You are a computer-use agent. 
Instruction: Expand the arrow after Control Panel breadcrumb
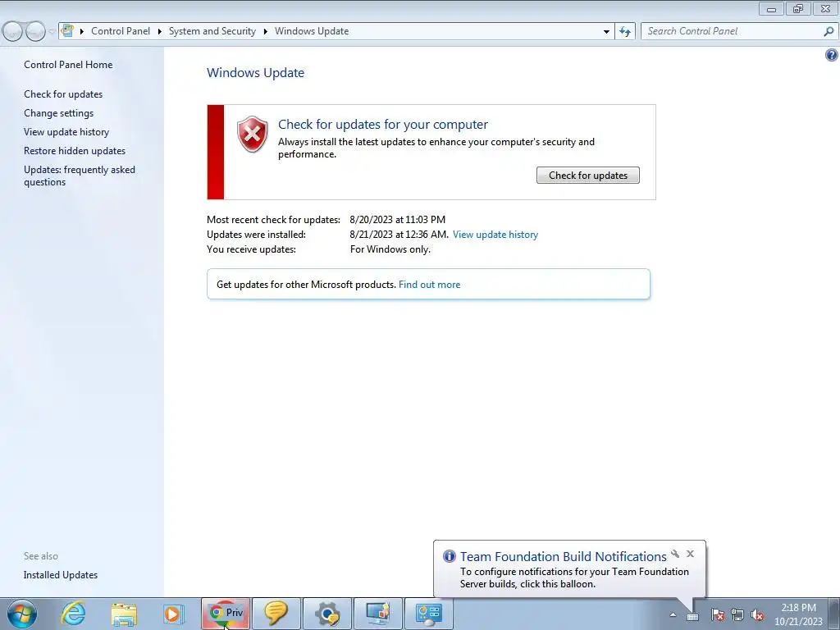pos(160,32)
